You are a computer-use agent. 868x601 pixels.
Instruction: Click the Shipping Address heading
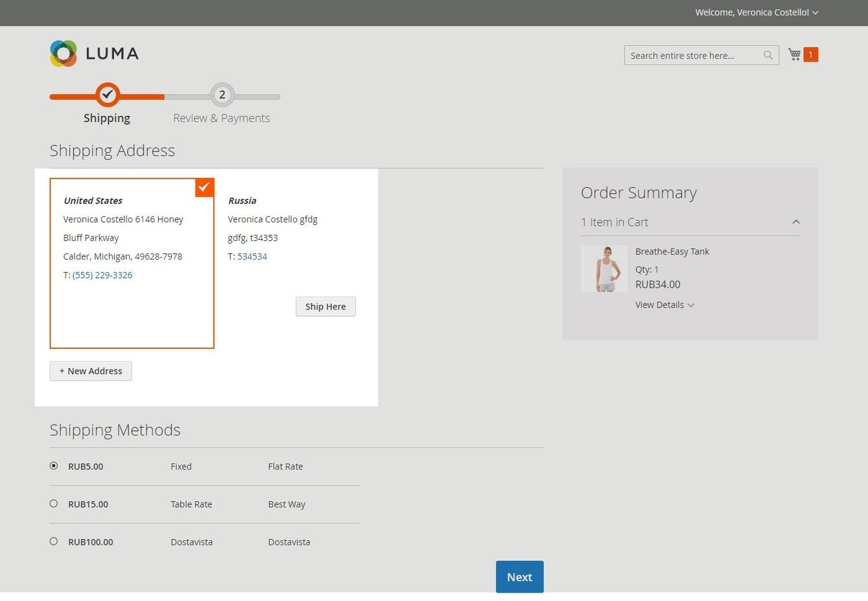(x=113, y=150)
